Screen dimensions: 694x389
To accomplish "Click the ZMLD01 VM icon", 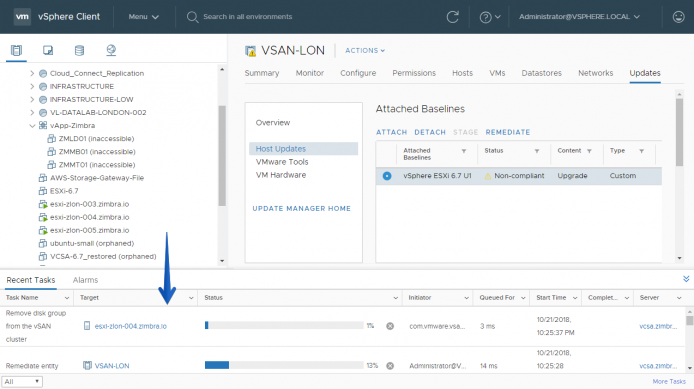I will (51, 139).
